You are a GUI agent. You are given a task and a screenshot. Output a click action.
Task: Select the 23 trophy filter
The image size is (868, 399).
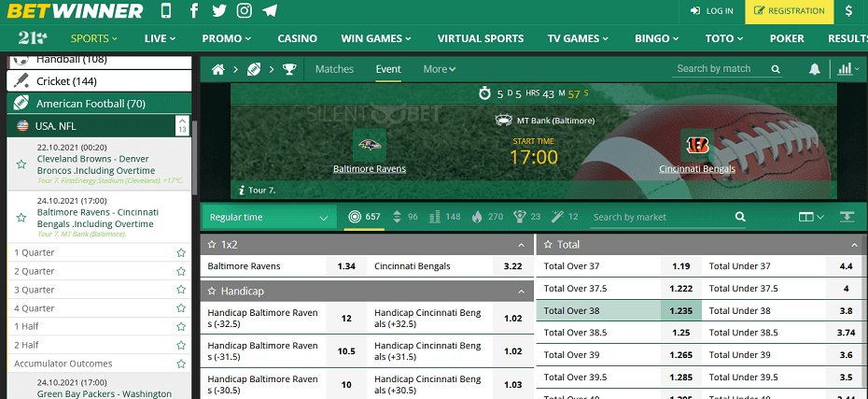pos(519,217)
